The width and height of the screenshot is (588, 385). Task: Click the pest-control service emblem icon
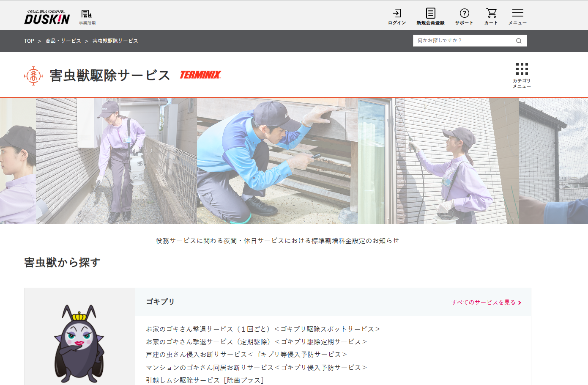33,76
